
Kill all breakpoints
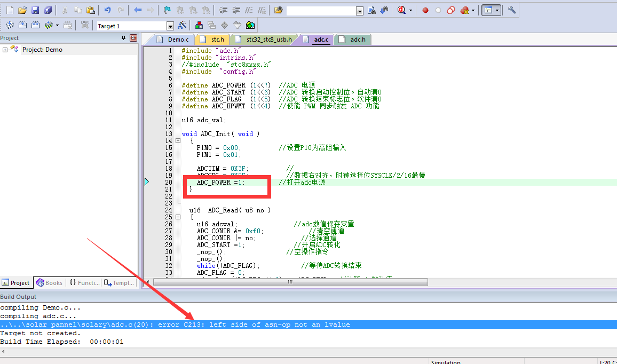pyautogui.click(x=465, y=10)
